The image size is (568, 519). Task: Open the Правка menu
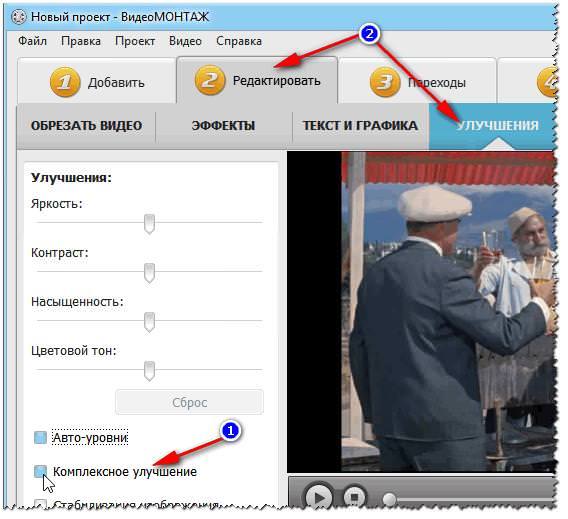pos(81,41)
